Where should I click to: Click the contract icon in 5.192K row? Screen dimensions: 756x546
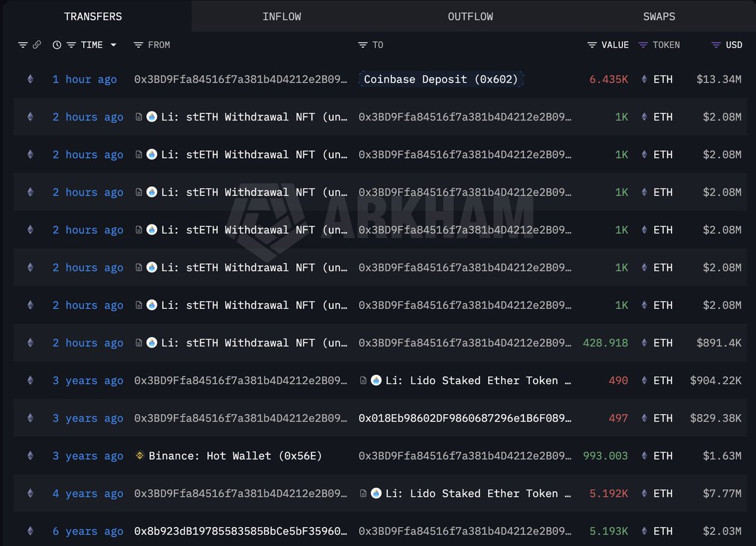pyautogui.click(x=364, y=494)
